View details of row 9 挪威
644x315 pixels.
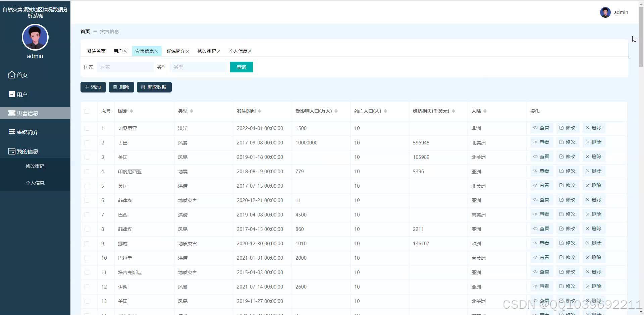pyautogui.click(x=541, y=243)
